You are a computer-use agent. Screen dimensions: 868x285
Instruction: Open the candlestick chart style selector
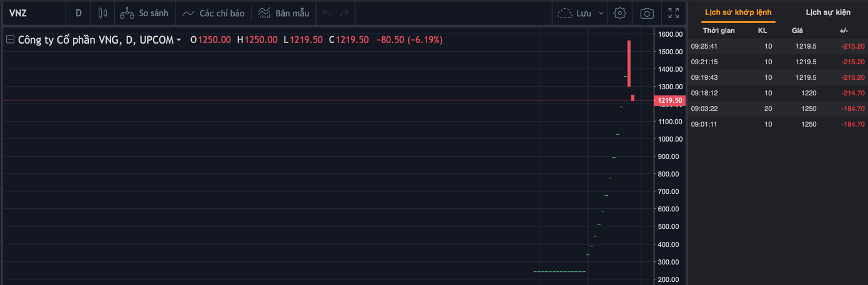102,13
